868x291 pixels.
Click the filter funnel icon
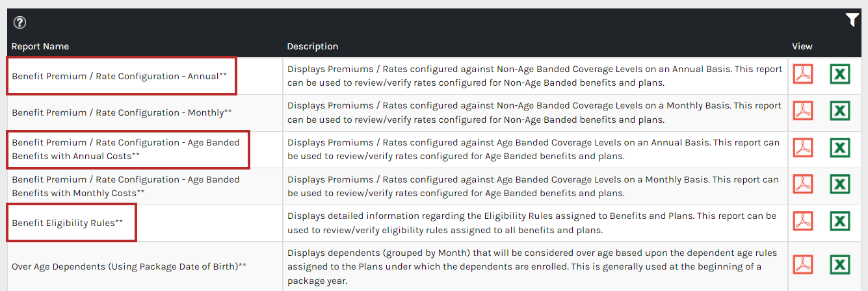pos(852,20)
